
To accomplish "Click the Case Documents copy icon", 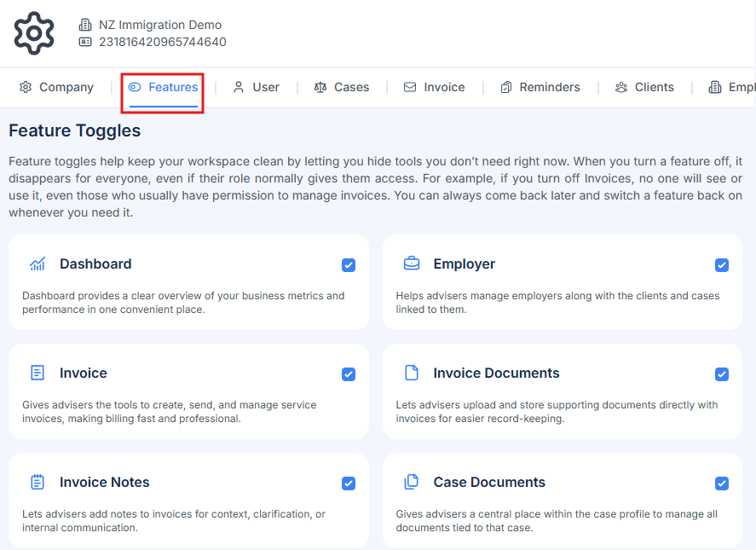I will pyautogui.click(x=412, y=483).
